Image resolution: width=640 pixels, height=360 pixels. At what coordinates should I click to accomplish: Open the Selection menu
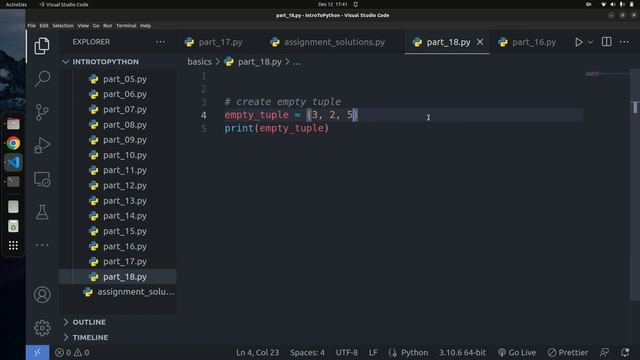(63, 25)
